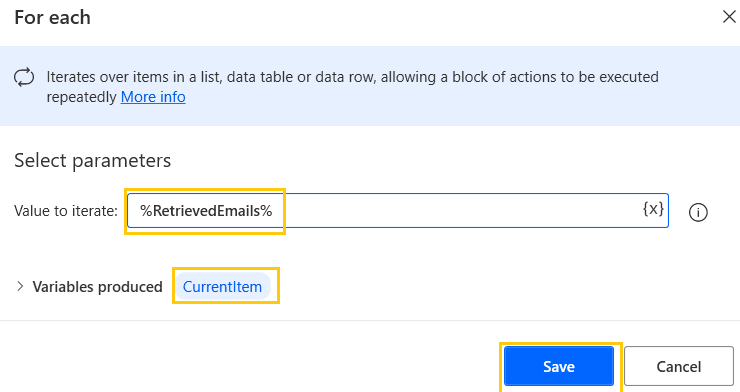Cancel the For each dialog

pyautogui.click(x=679, y=367)
